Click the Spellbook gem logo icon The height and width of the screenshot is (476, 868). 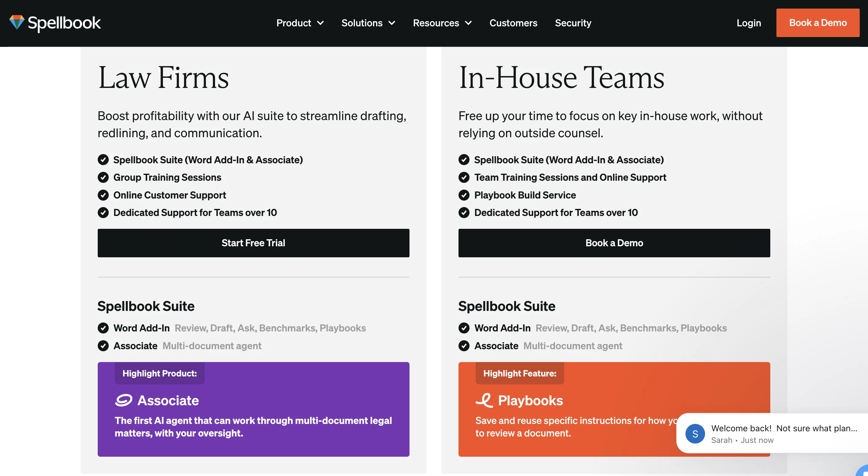click(17, 22)
